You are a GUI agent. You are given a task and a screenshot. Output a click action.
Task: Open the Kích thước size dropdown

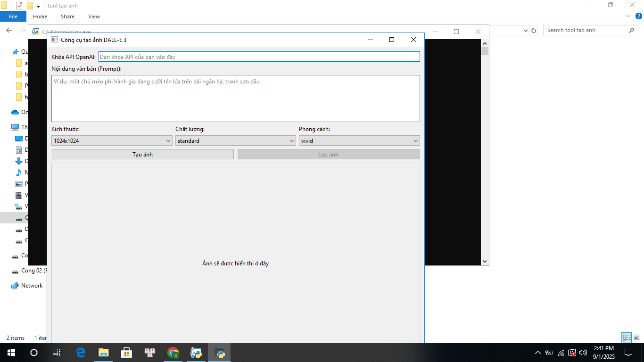pyautogui.click(x=112, y=140)
